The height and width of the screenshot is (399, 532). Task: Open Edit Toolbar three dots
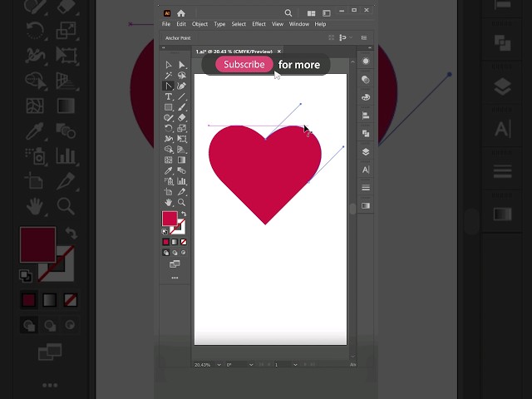pos(175,278)
